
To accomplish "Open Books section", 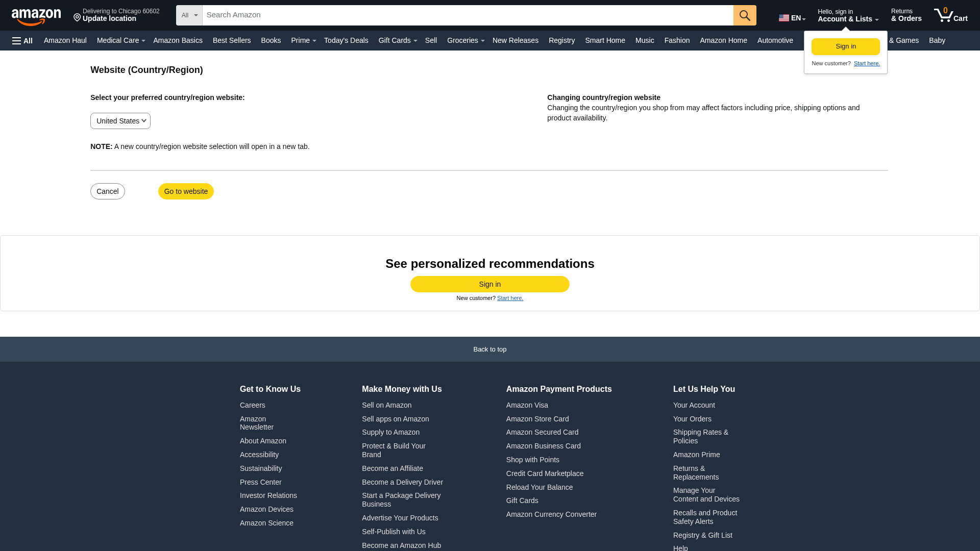I will tap(271, 40).
